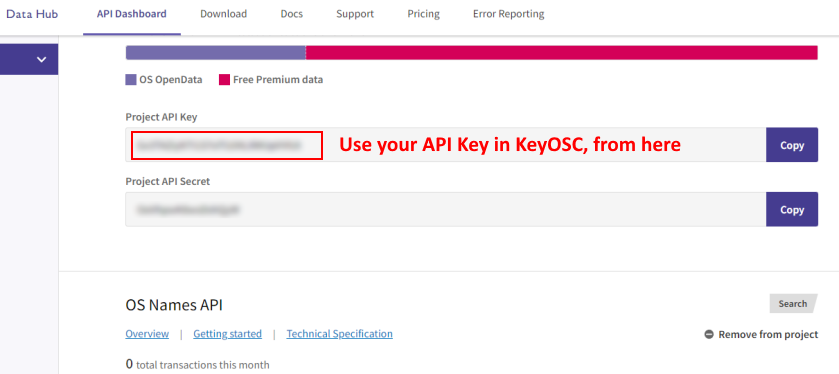The height and width of the screenshot is (374, 839).
Task: Click the pink Premium data usage bar
Action: (x=561, y=52)
